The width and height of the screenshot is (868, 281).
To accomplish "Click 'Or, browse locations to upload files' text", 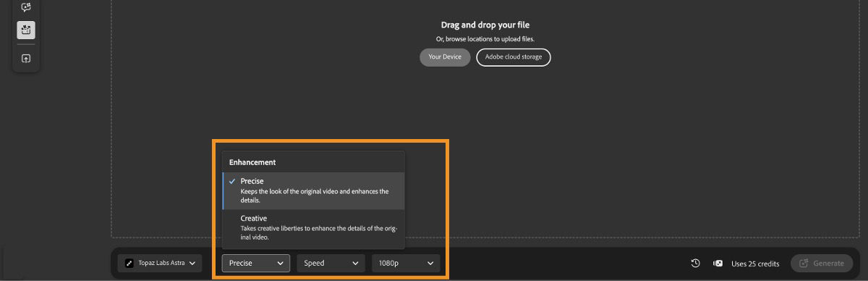I will (x=485, y=39).
